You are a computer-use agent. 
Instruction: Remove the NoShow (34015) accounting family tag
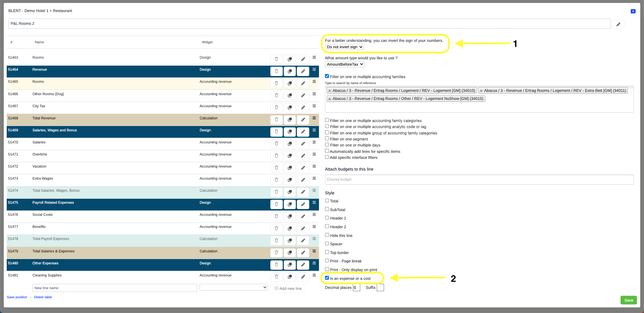pyautogui.click(x=330, y=99)
